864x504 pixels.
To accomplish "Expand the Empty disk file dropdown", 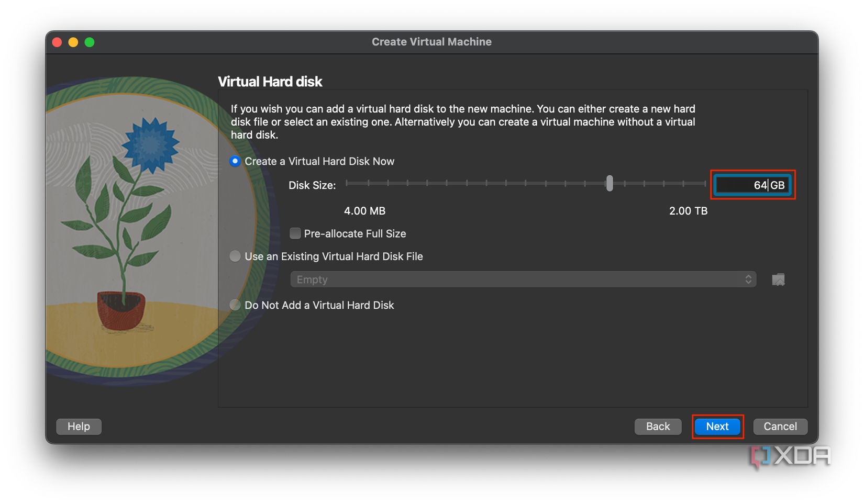I will [523, 279].
